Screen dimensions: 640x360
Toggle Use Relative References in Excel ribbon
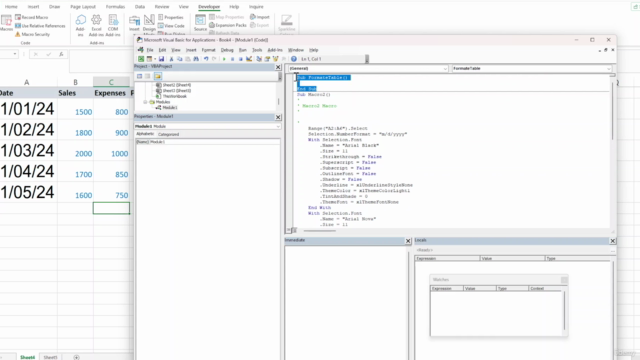point(40,26)
